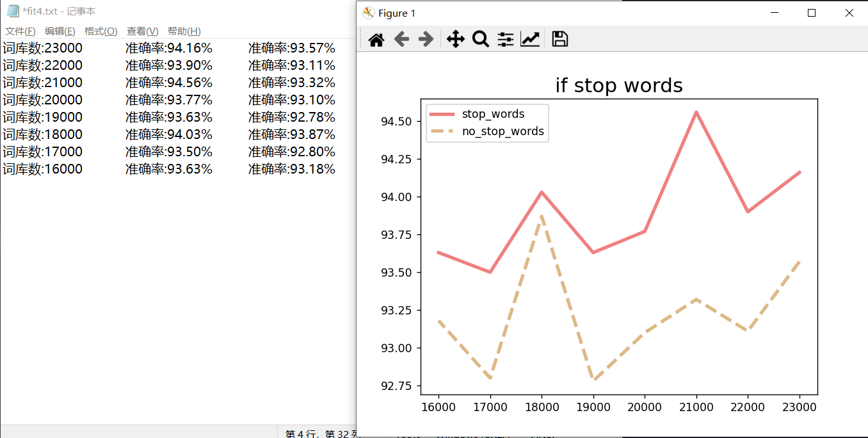Click the 94.50 y-axis tick label
The width and height of the screenshot is (868, 438).
(398, 122)
